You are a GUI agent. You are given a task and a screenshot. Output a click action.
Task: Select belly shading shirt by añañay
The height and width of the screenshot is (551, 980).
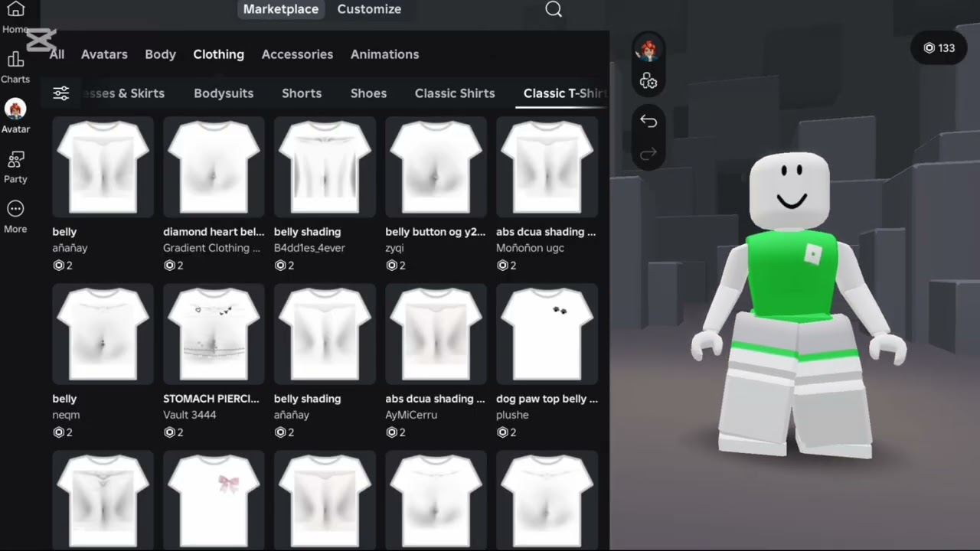(325, 334)
